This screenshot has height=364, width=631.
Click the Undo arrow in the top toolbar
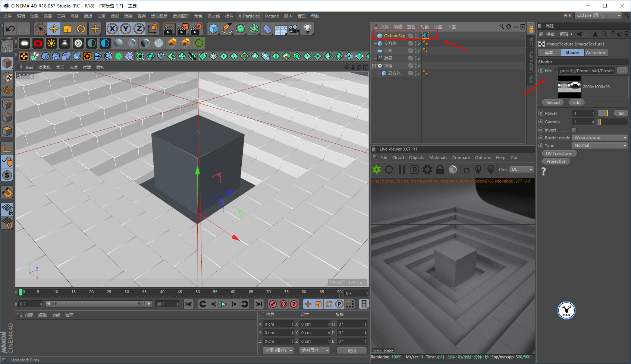10,29
